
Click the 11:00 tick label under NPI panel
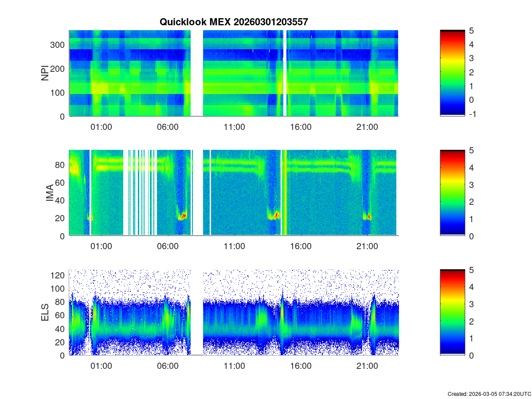coord(234,127)
